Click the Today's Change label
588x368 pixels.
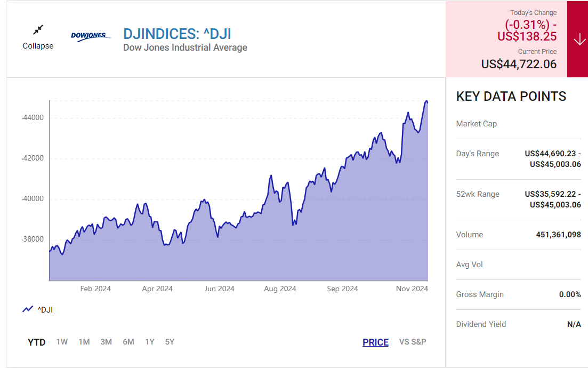(533, 13)
